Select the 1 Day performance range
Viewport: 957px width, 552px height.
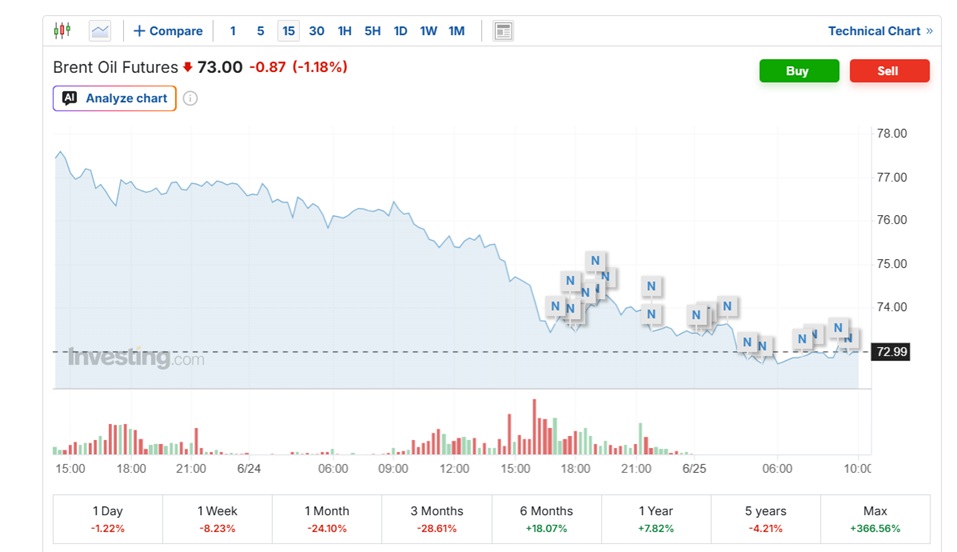108,519
